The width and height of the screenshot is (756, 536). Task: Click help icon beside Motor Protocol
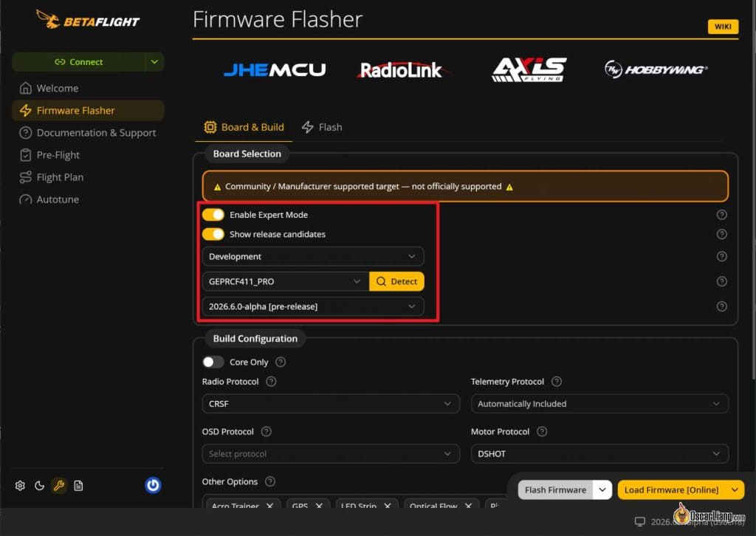[542, 432]
